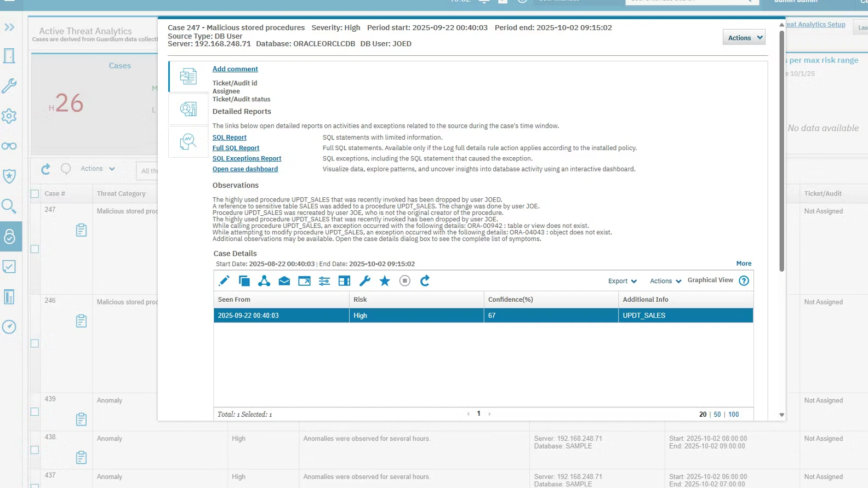Viewport: 868px width, 488px height.
Task: Open the Actions dropdown beside Graphical View
Action: click(665, 281)
